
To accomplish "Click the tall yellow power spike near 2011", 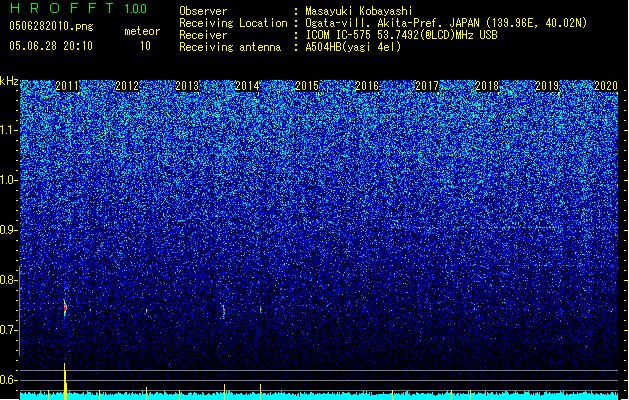I will point(65,381).
